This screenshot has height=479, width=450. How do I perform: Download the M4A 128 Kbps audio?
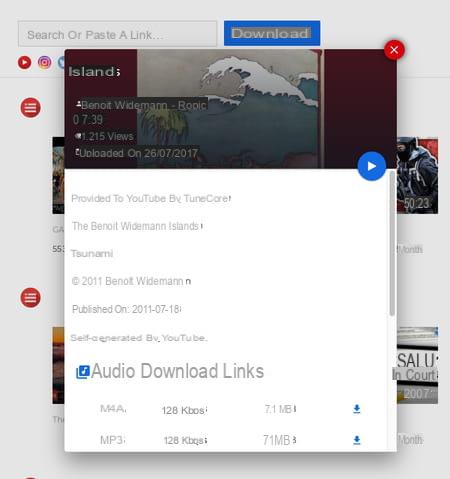[x=357, y=409]
